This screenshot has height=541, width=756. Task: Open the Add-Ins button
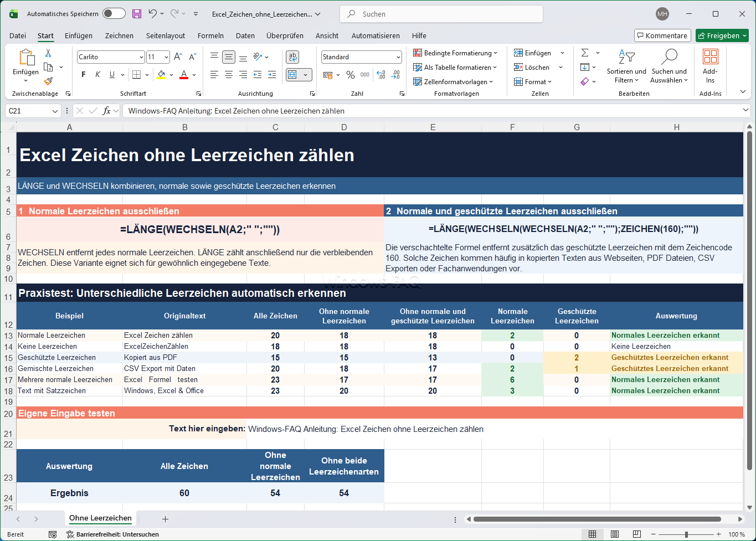(x=710, y=66)
